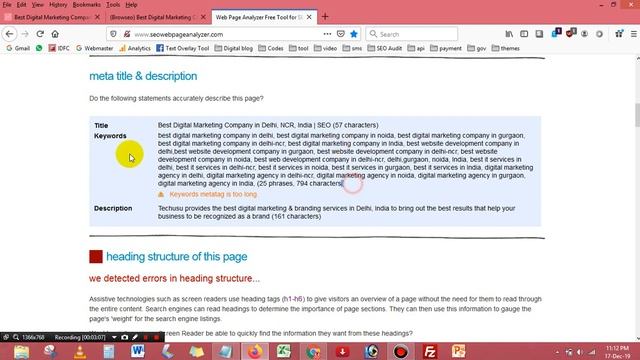Expand the video bookmarks folder
The height and width of the screenshot is (360, 640).
tap(325, 48)
